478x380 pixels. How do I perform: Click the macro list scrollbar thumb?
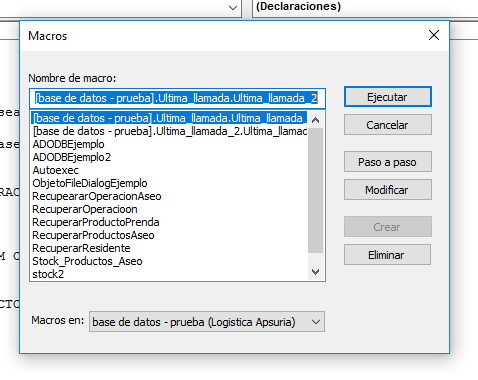[315, 190]
